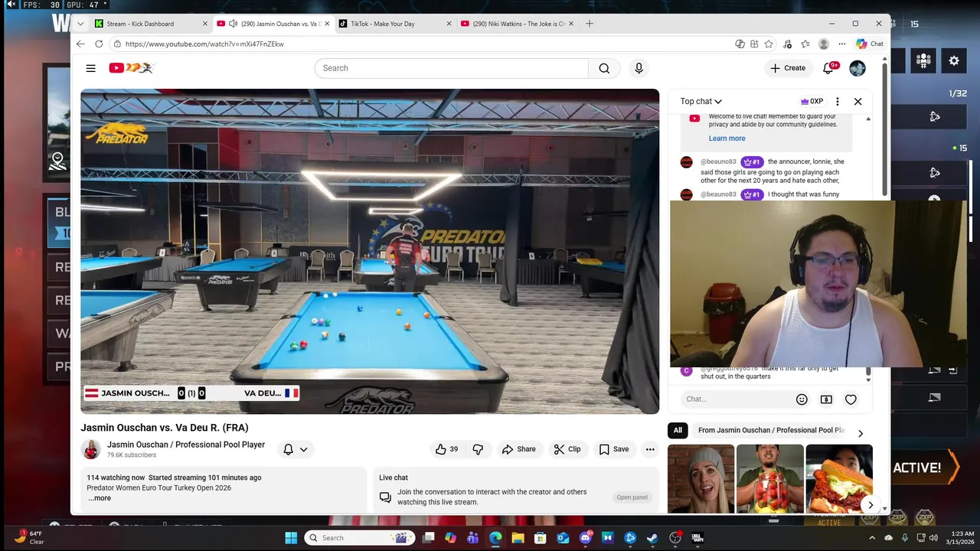Viewport: 980px width, 551px height.
Task: Open the woman in beanie video thumbnail
Action: (x=701, y=479)
